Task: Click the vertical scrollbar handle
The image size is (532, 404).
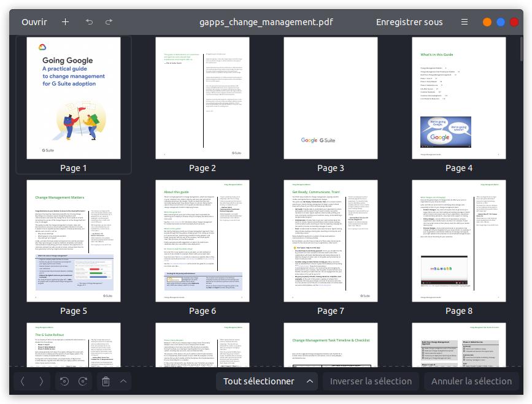Action: (x=521, y=49)
